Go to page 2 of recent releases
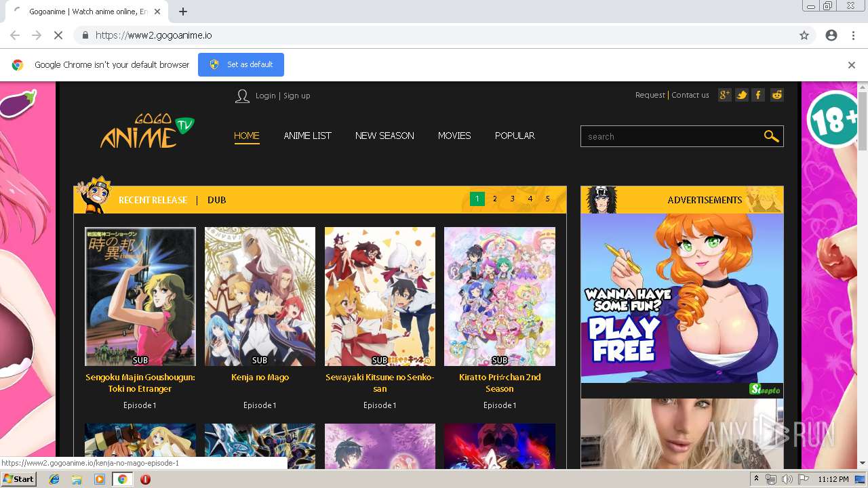868x488 pixels. point(495,199)
